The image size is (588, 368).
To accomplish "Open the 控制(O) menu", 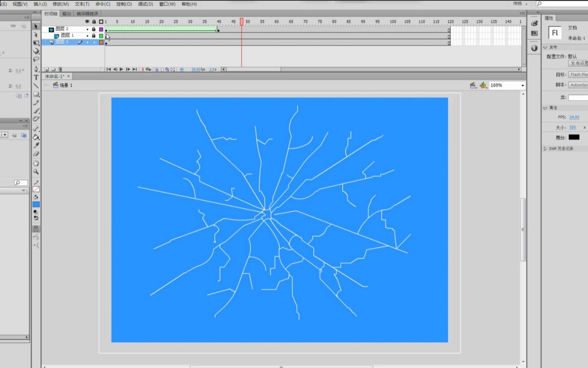I will coord(124,4).
